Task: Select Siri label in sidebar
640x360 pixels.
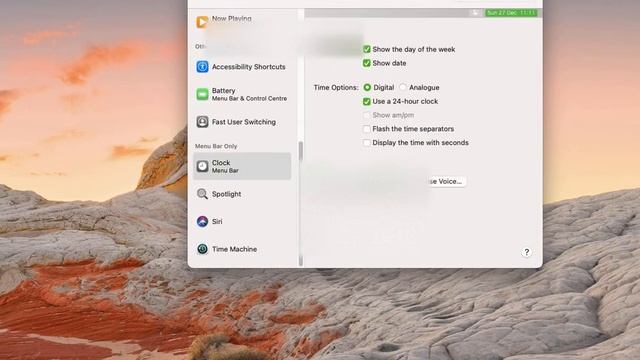Action: tap(217, 222)
